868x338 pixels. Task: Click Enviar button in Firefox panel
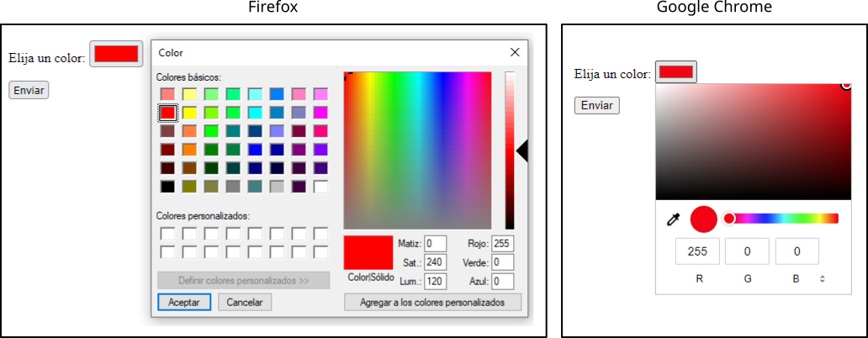point(29,90)
